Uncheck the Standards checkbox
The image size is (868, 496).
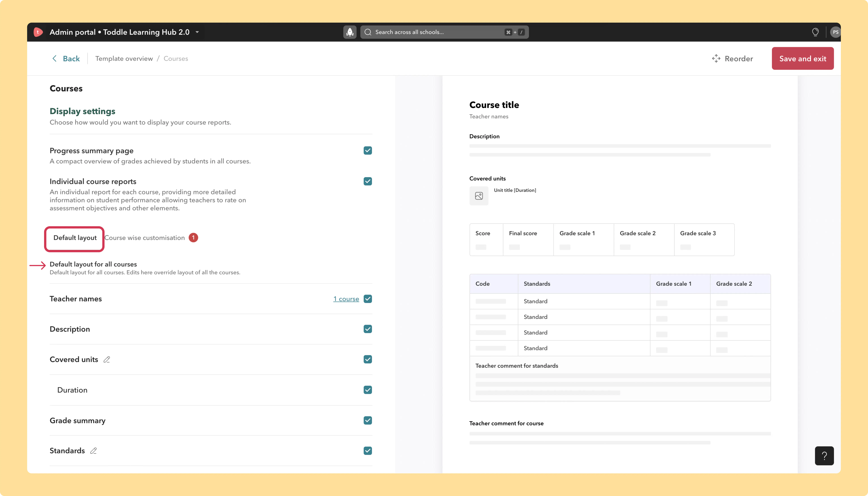click(368, 451)
